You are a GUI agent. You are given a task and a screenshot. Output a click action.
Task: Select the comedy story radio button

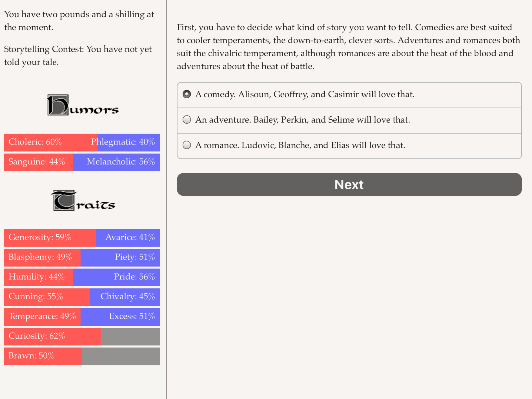(187, 94)
